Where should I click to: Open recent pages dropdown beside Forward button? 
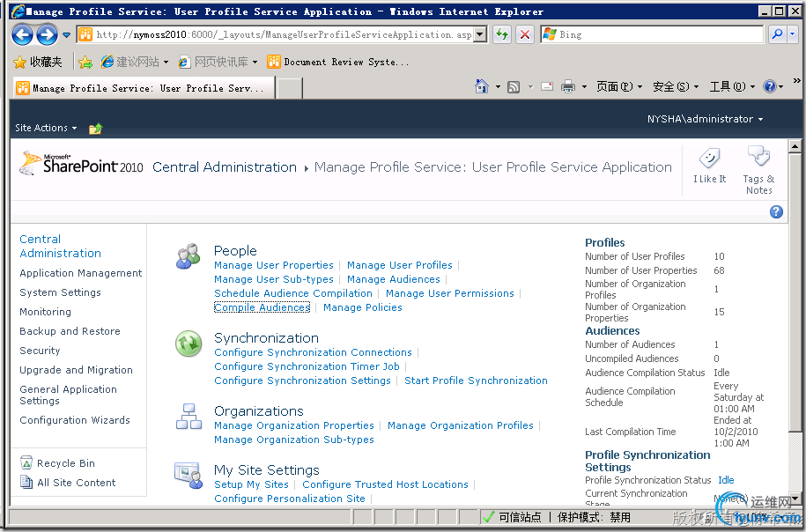click(x=66, y=35)
